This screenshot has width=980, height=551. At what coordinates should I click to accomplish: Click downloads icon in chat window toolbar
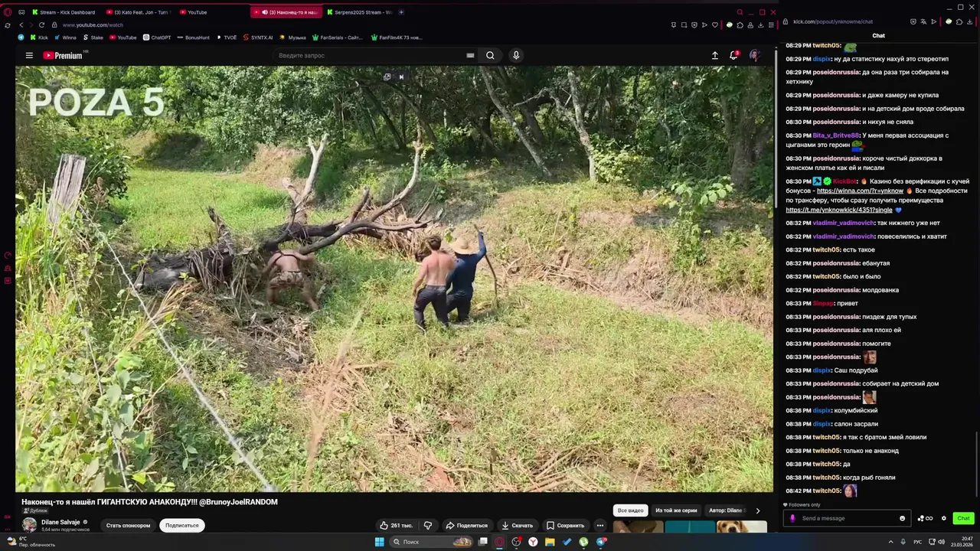[x=970, y=21]
